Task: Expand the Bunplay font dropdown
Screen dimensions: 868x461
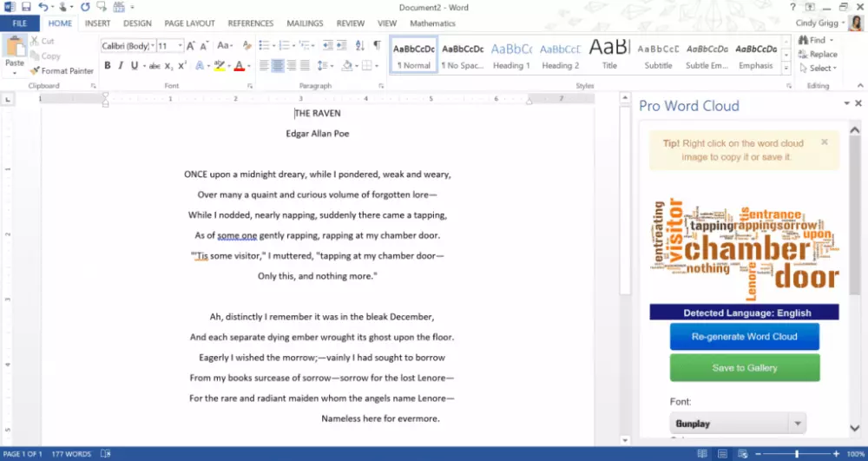Action: pyautogui.click(x=797, y=424)
